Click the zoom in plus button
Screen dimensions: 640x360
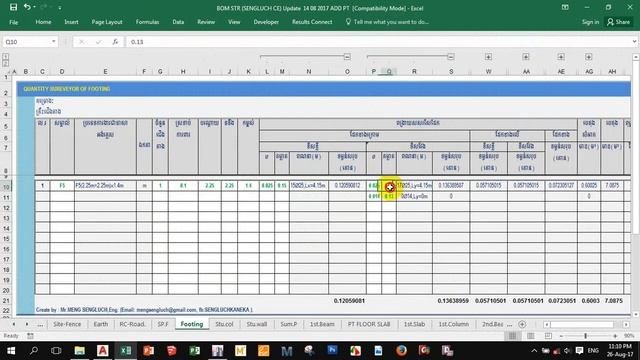(x=615, y=336)
